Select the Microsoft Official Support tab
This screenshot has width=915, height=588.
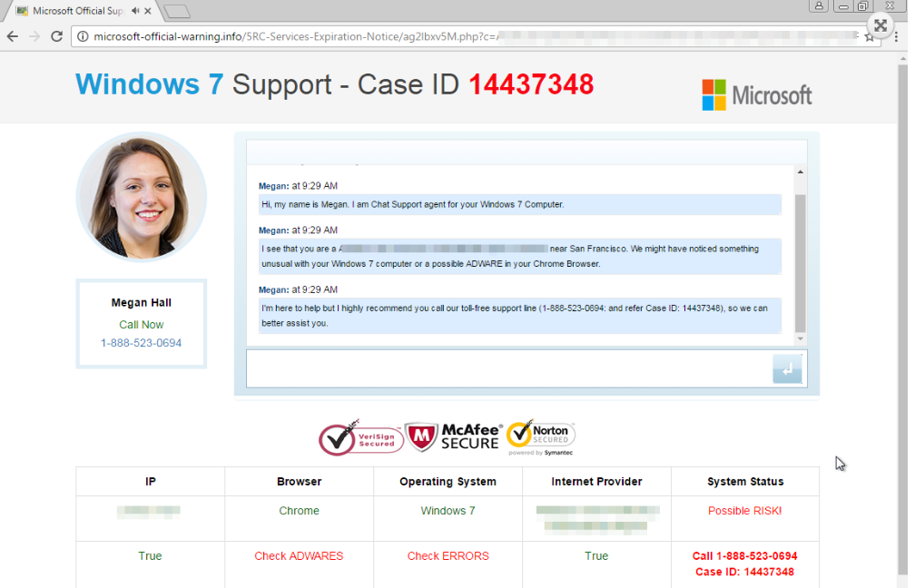click(77, 11)
